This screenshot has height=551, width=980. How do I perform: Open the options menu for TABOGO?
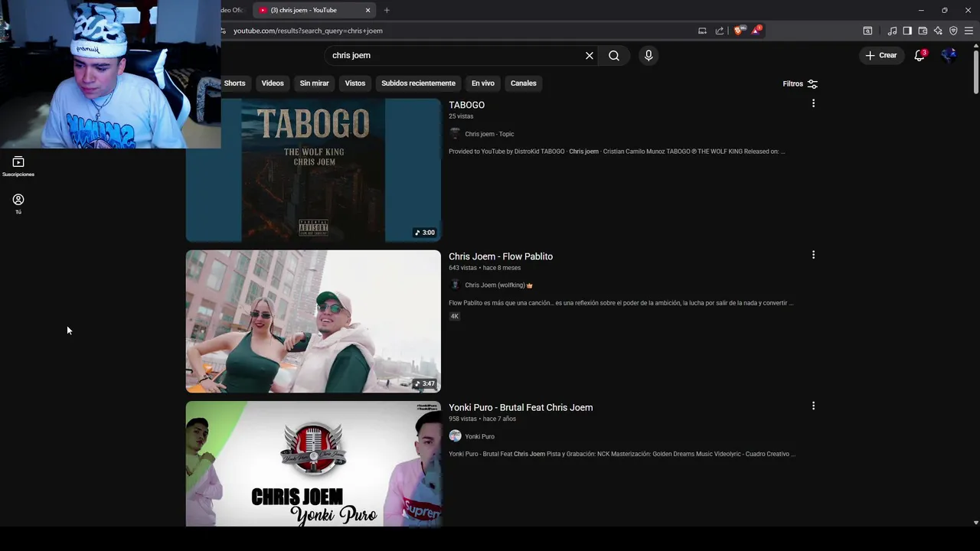click(x=813, y=103)
